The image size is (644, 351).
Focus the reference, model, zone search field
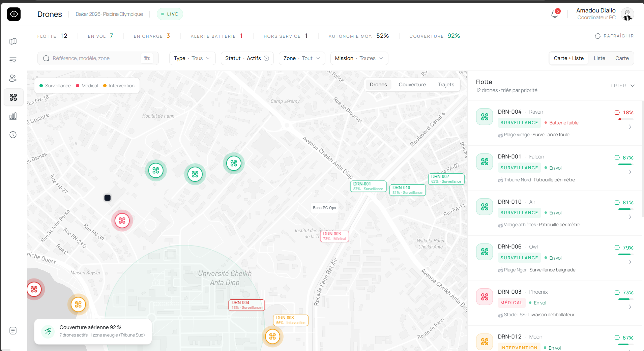point(98,58)
